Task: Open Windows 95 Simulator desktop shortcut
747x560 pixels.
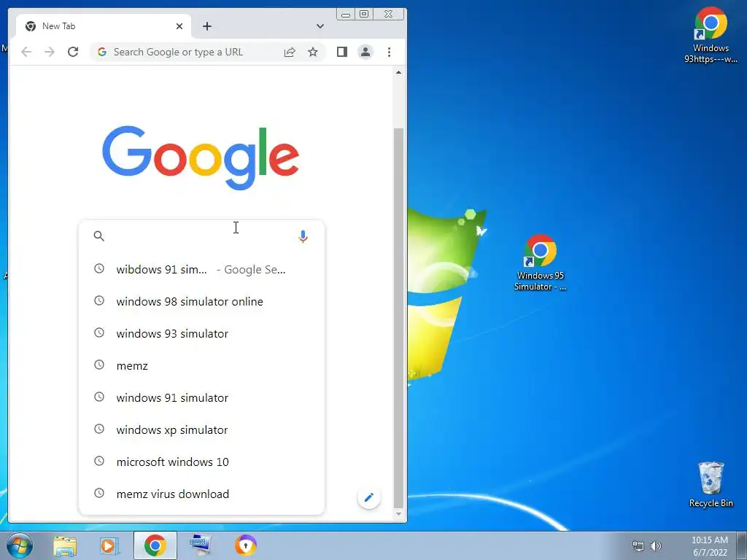Action: tap(541, 262)
